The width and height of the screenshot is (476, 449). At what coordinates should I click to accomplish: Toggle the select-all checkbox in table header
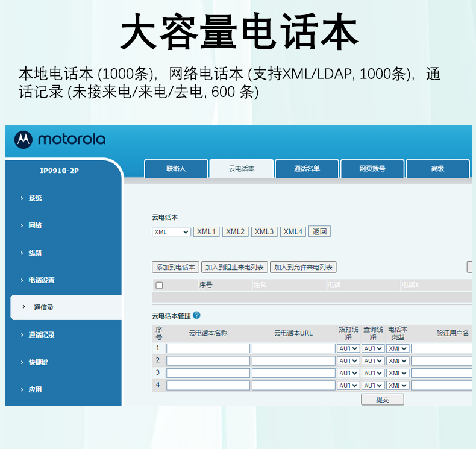click(x=159, y=285)
